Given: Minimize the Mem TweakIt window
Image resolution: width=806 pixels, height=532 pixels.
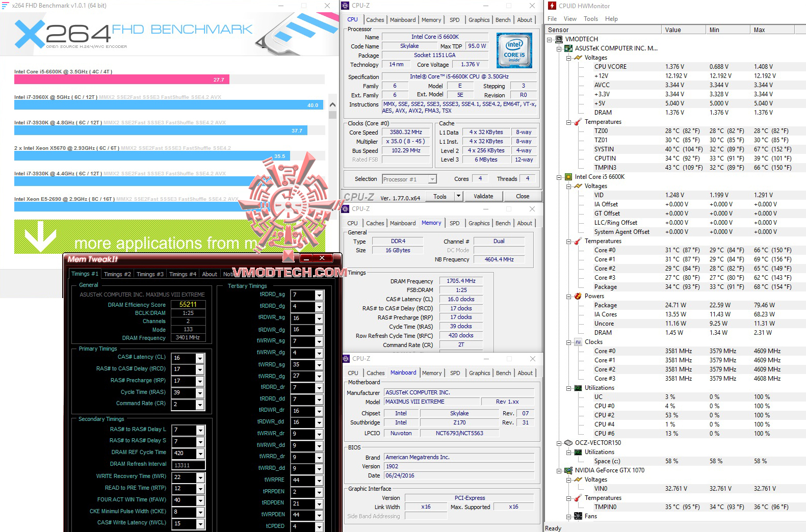Looking at the screenshot, I should 305,258.
